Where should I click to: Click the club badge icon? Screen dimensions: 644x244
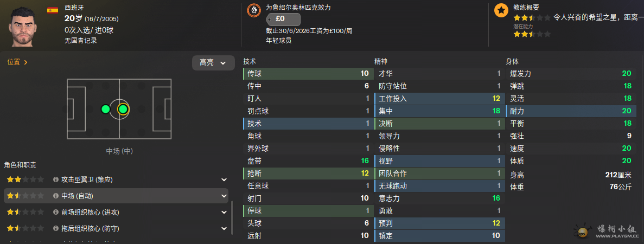[x=253, y=10]
